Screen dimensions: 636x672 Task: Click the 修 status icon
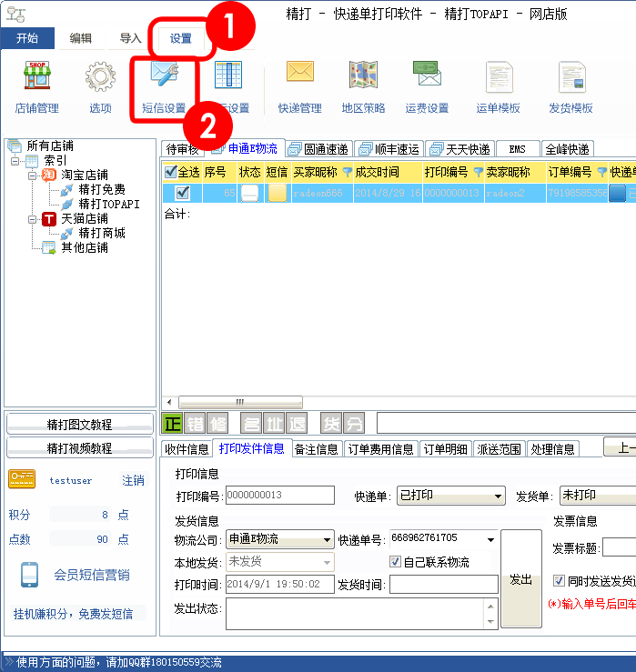(217, 424)
